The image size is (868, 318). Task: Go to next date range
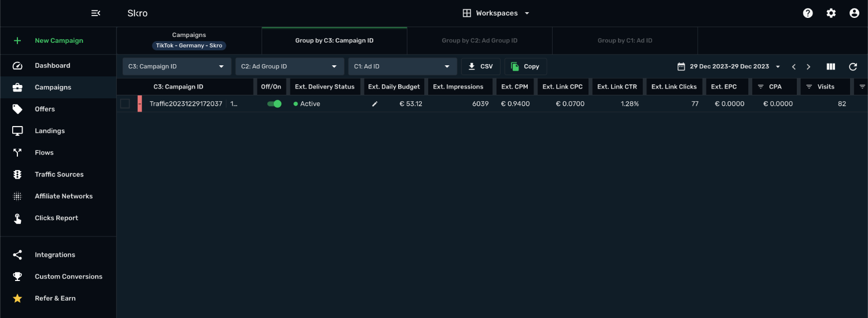coord(808,66)
